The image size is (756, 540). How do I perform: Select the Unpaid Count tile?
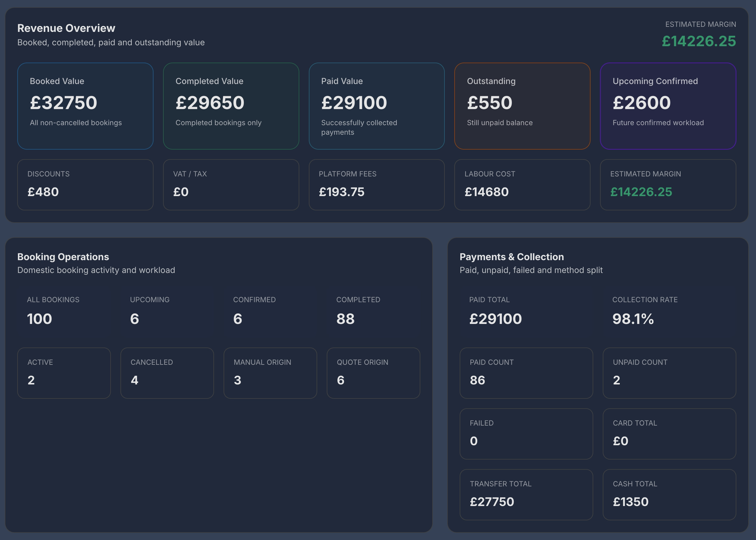coord(669,373)
